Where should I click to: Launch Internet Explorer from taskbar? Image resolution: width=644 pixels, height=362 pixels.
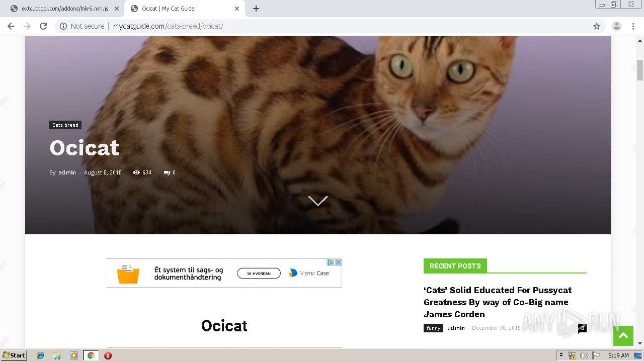pos(40,355)
